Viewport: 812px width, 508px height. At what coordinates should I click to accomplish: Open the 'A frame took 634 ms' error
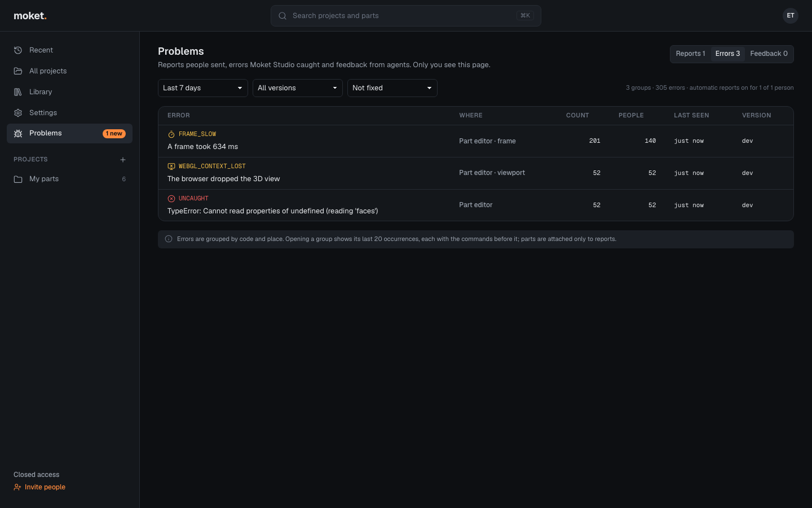point(476,141)
